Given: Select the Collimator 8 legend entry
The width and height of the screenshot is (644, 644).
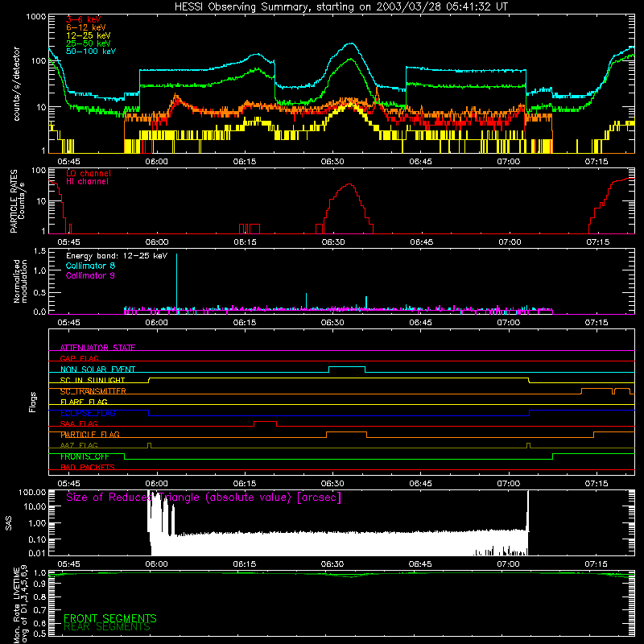Looking at the screenshot, I should coord(90,266).
